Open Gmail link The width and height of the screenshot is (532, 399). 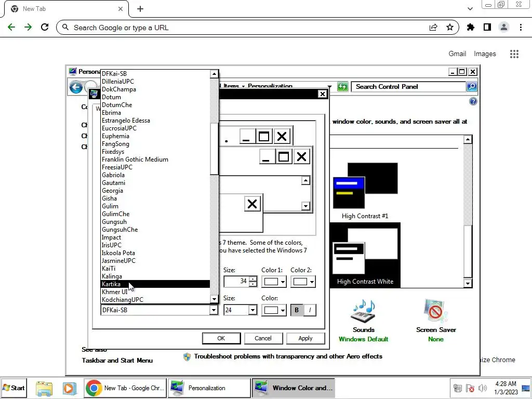(457, 54)
